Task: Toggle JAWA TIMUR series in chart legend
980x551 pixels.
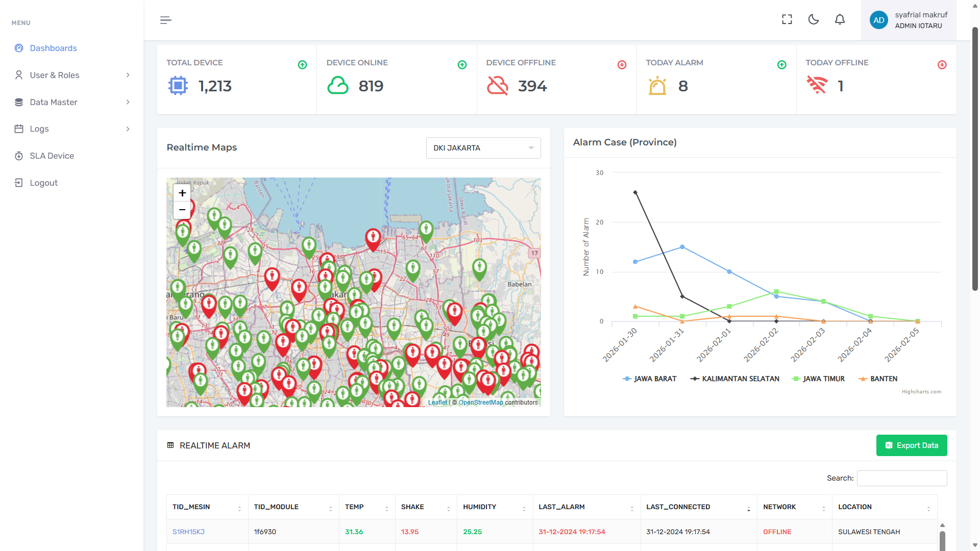Action: pos(818,379)
